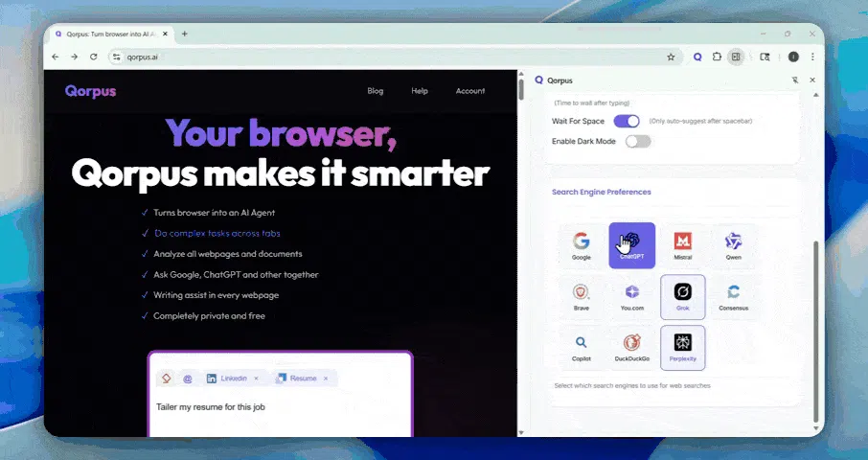Viewport: 868px width, 460px height.
Task: Open the Help page
Action: tap(419, 91)
